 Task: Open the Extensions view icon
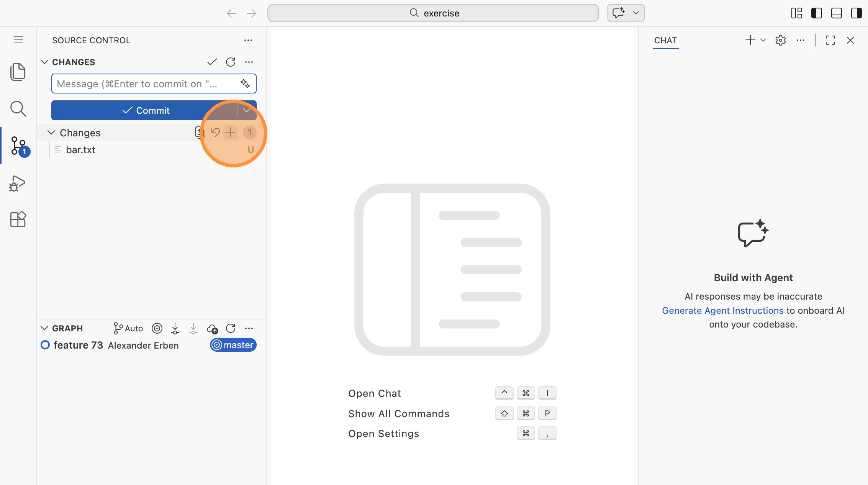point(18,220)
